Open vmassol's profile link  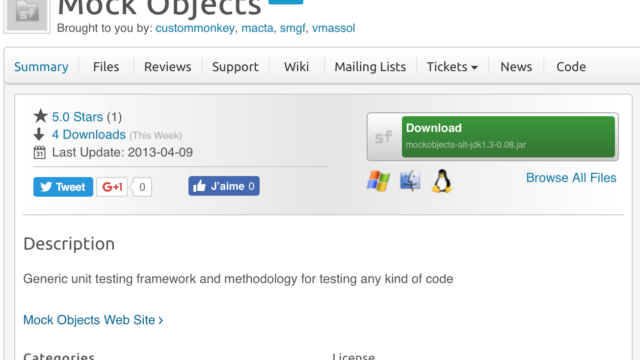click(333, 28)
